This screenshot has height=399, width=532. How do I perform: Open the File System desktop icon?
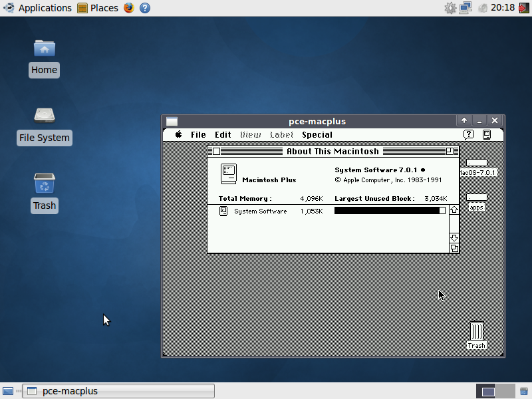coord(45,116)
